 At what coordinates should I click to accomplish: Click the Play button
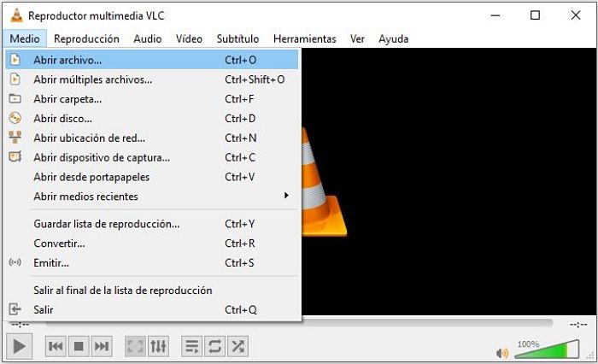pyautogui.click(x=19, y=346)
